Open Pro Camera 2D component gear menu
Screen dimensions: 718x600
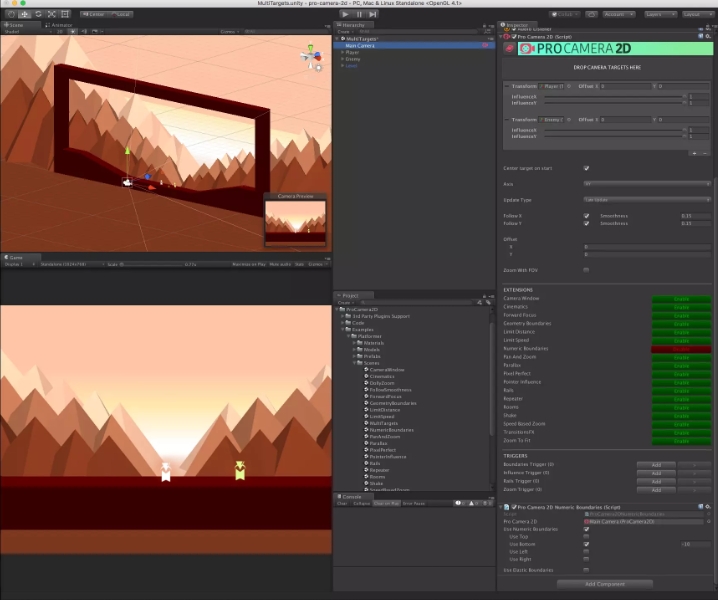[x=708, y=36]
